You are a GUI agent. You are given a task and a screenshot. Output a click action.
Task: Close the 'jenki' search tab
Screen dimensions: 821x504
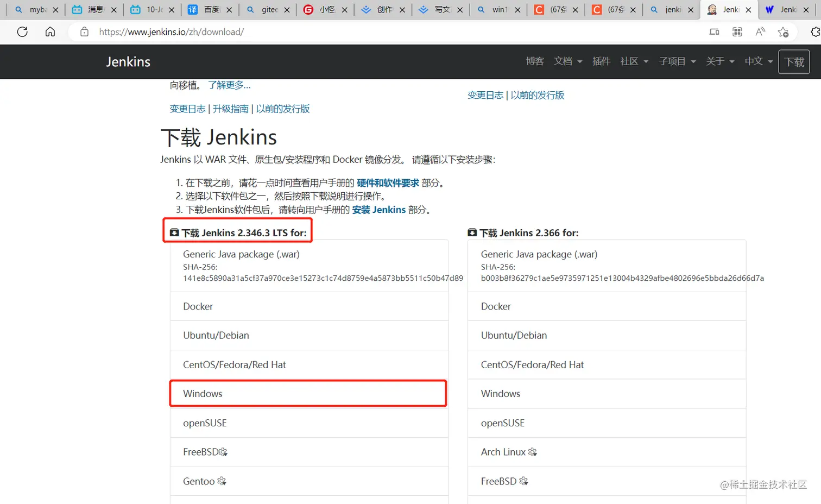[x=691, y=10]
